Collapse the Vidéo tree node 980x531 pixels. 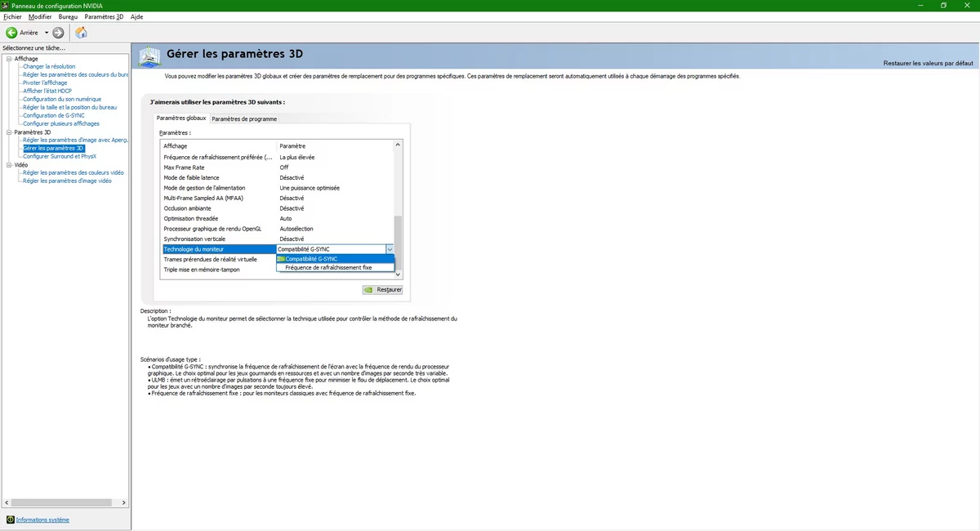[x=8, y=165]
